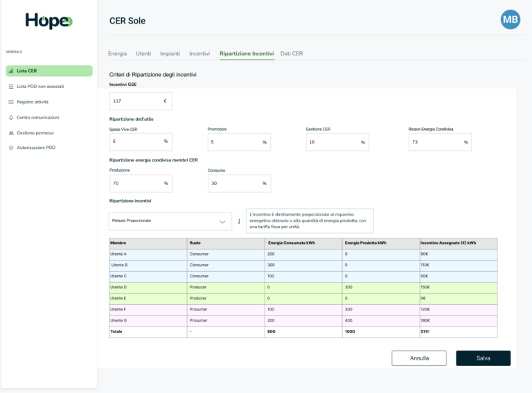Click the Lista POD non associati icon
Viewport: 532px width, 393px height.
[10, 87]
